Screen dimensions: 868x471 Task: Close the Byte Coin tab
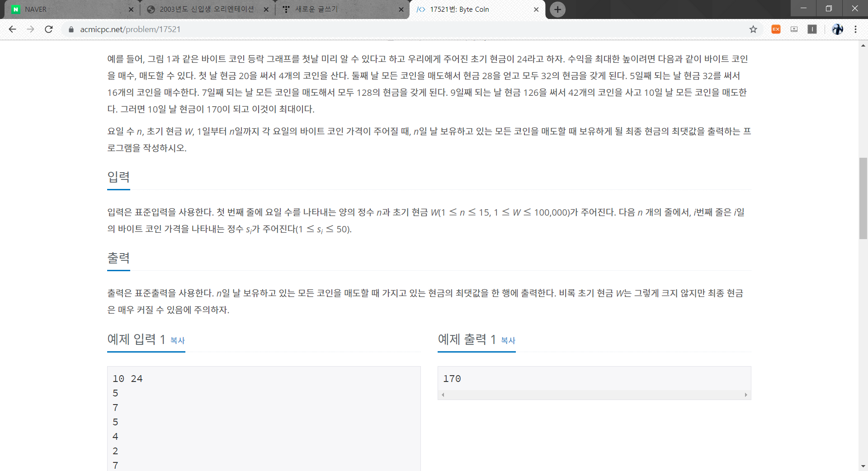click(536, 9)
